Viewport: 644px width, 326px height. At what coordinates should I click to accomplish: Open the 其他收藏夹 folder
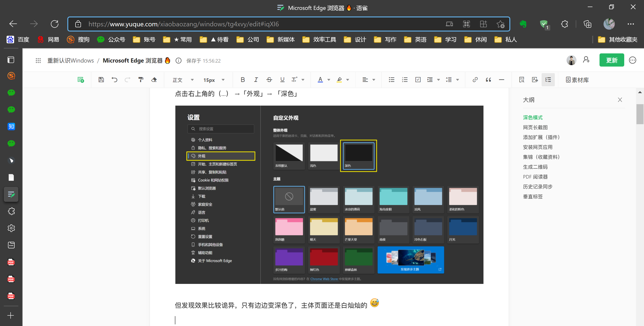point(617,40)
